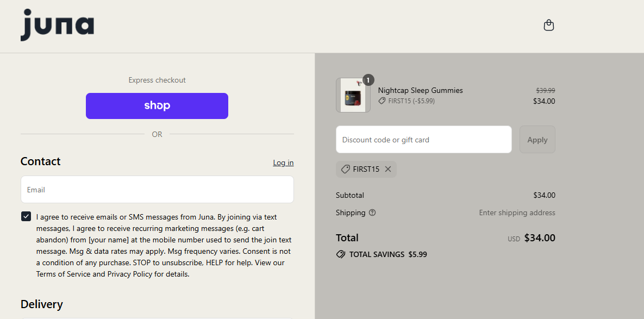644x319 pixels.
Task: Select the FIRST15 discount chip
Action: pos(366,168)
